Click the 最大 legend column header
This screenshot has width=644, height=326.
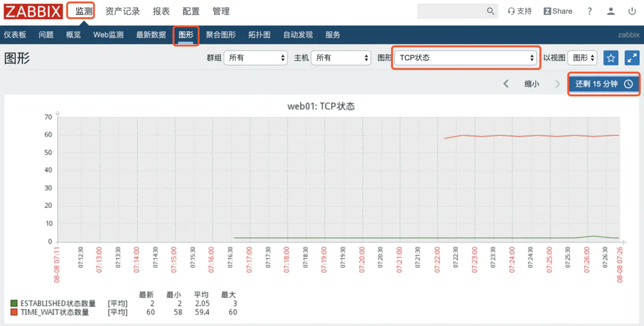coord(228,295)
